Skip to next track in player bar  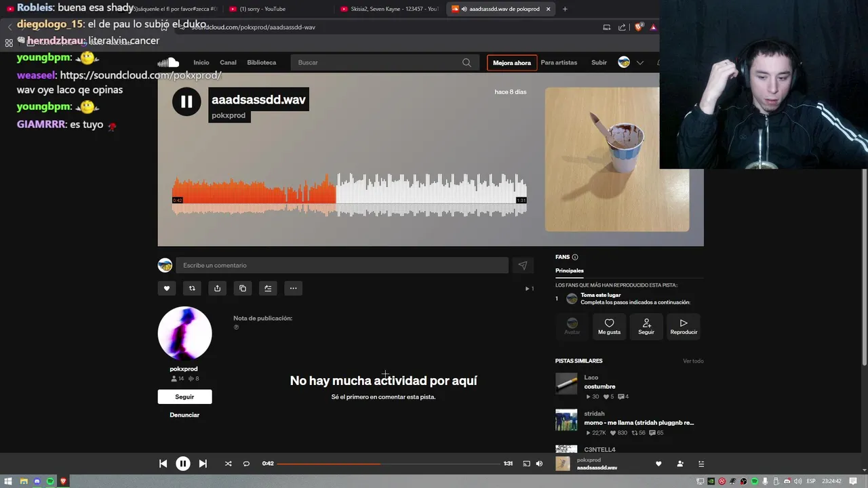[203, 464]
